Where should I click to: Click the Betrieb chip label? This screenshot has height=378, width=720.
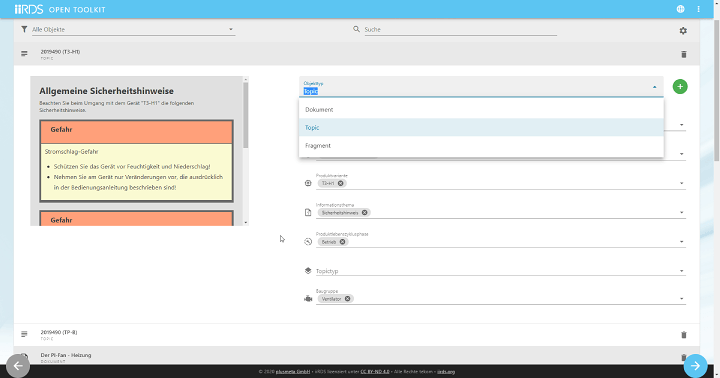pyautogui.click(x=329, y=242)
